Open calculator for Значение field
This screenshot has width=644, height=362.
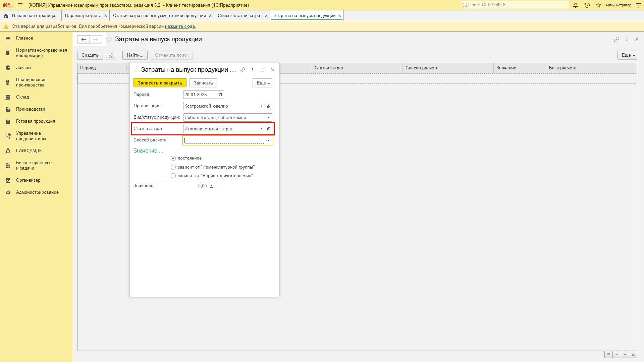212,186
